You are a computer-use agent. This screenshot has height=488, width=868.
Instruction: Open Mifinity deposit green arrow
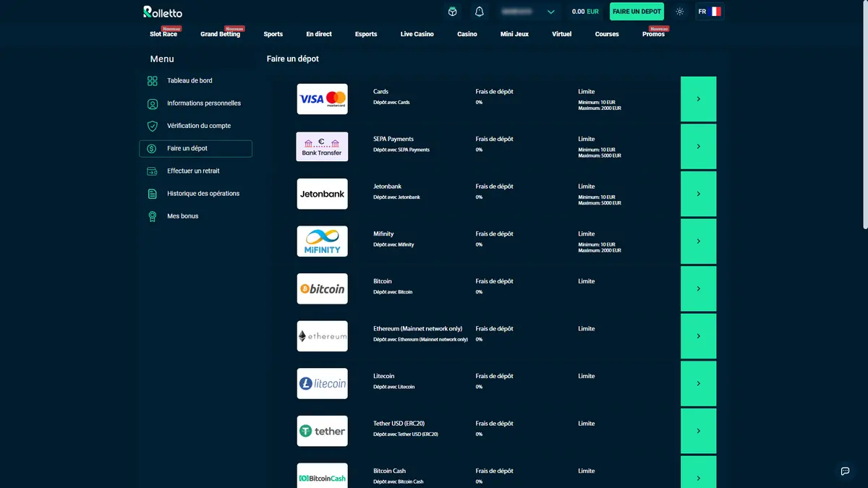coord(698,241)
